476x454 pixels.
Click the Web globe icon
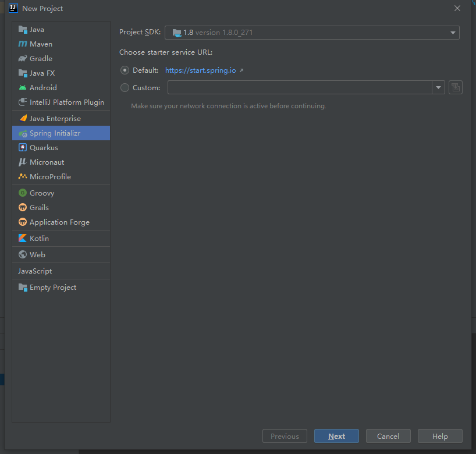click(23, 254)
